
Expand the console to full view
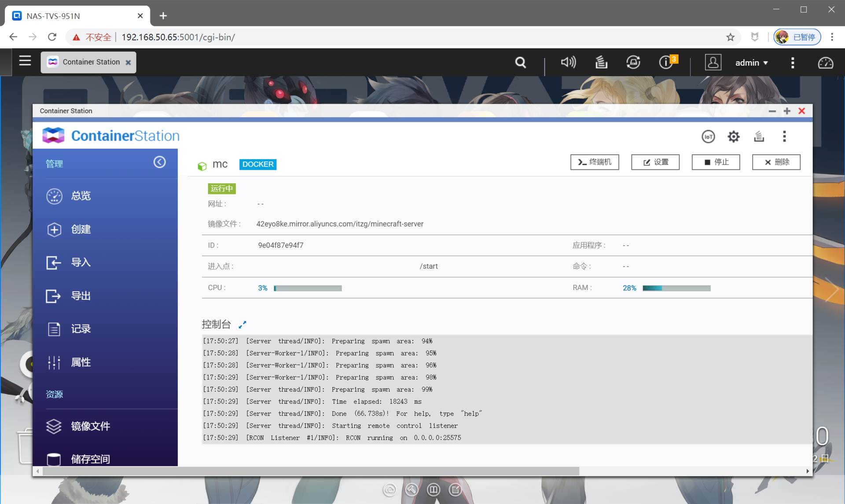pos(242,325)
